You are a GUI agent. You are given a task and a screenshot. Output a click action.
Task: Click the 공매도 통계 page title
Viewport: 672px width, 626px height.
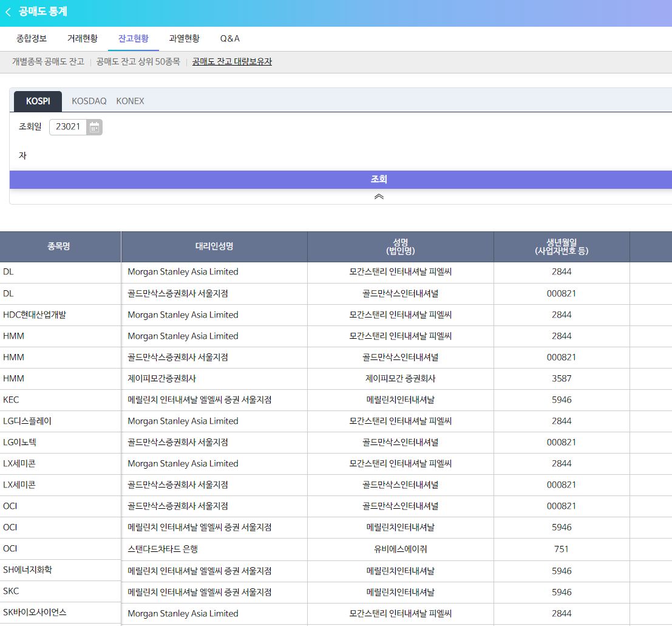(x=43, y=12)
